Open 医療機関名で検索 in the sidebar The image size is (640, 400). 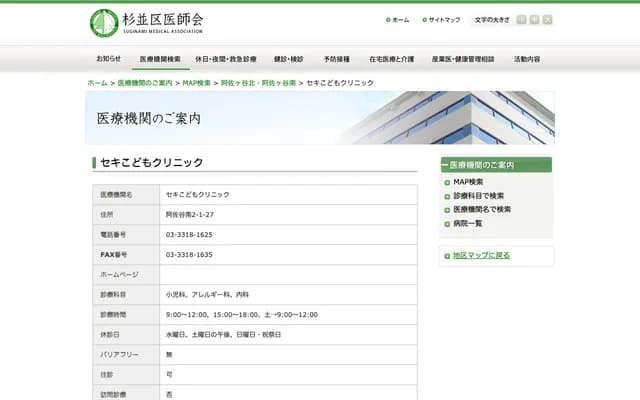click(482, 209)
